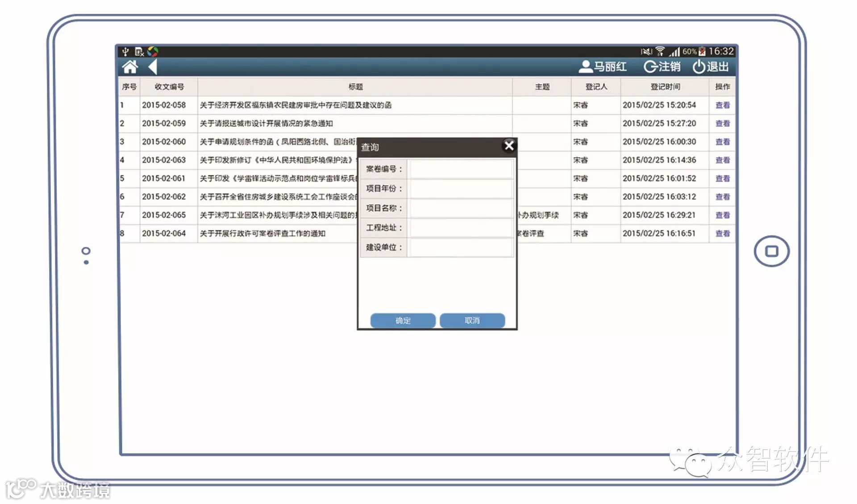Tap the 注销 logout icon
857x504 pixels.
650,67
